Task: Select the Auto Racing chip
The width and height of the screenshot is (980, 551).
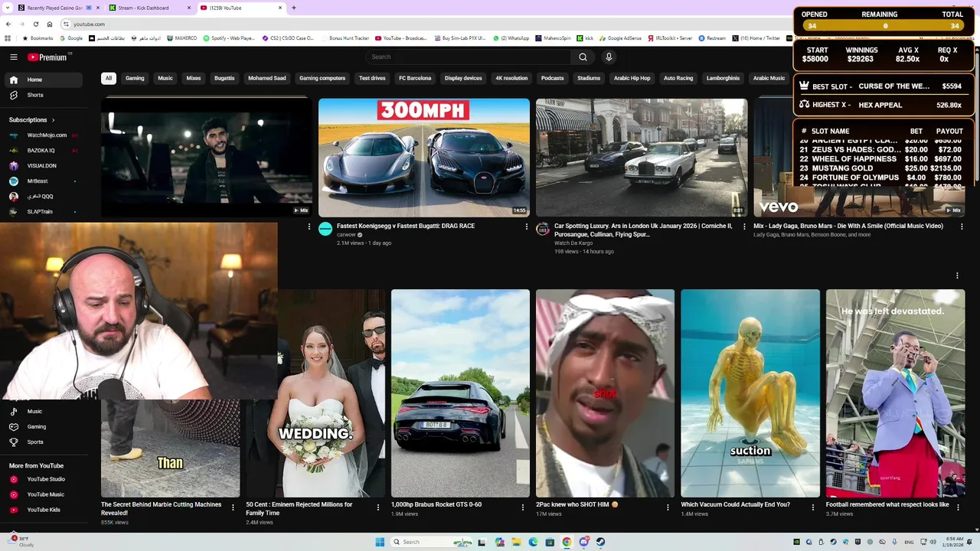Action: [x=678, y=78]
